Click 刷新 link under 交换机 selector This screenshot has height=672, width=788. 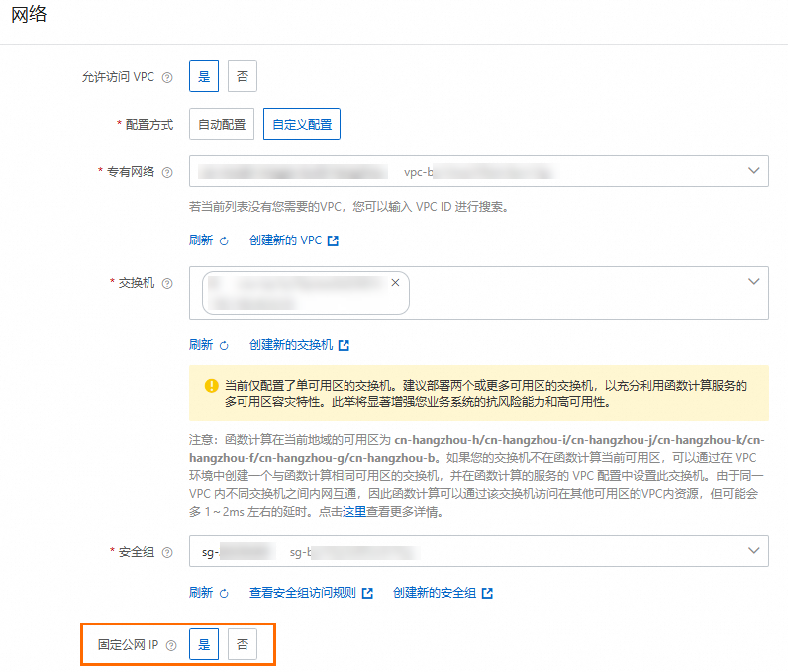[x=201, y=345]
